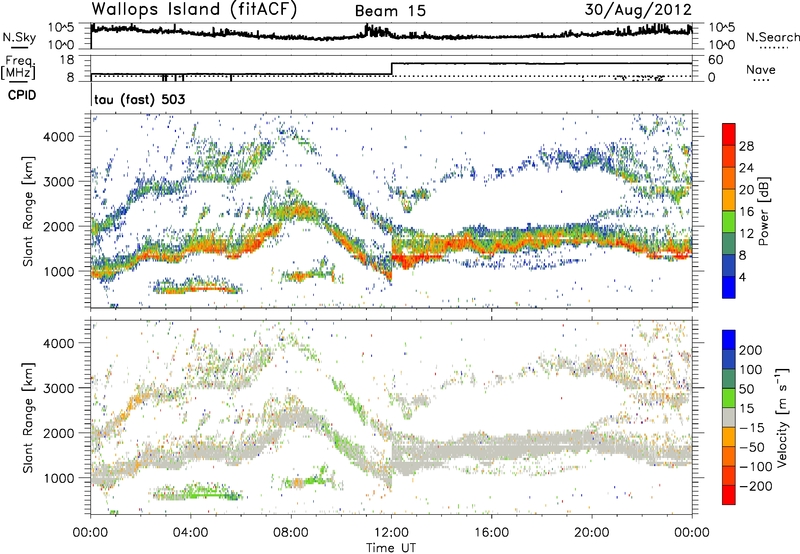
Task: Click the "Time UT" axis title
Action: point(391,548)
